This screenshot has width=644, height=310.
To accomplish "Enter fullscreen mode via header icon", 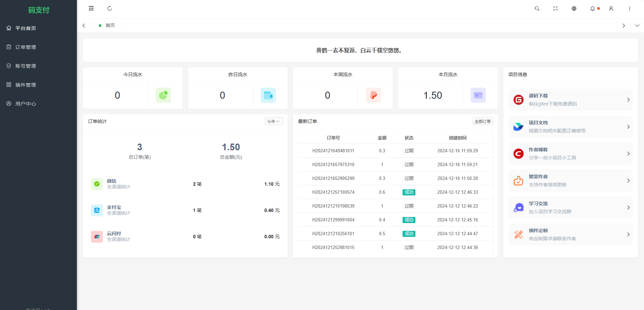I will [555, 8].
